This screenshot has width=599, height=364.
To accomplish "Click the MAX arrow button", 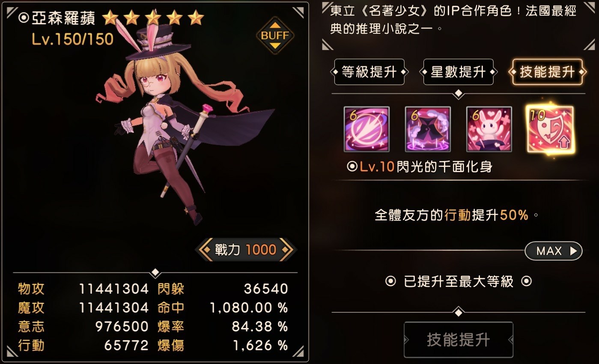I will click(x=554, y=251).
